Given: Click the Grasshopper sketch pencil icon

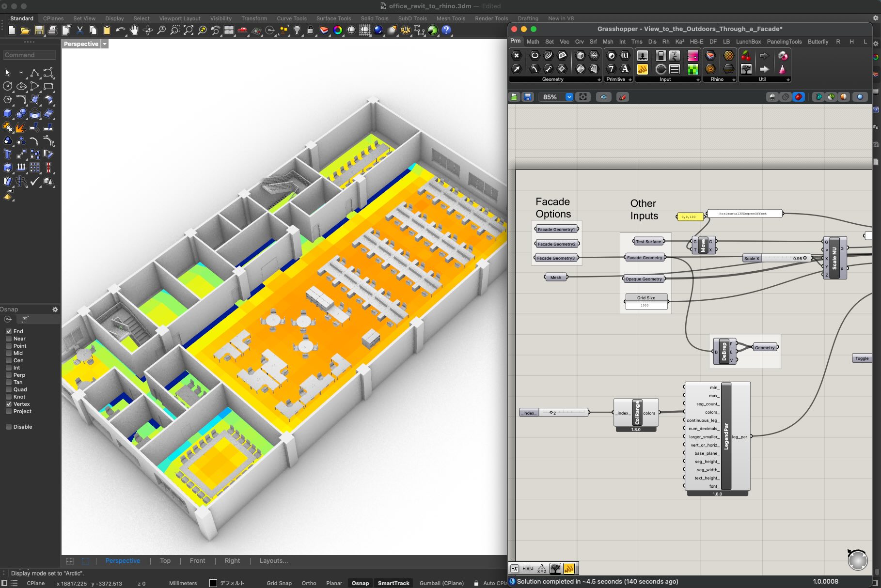Looking at the screenshot, I should pyautogui.click(x=623, y=97).
